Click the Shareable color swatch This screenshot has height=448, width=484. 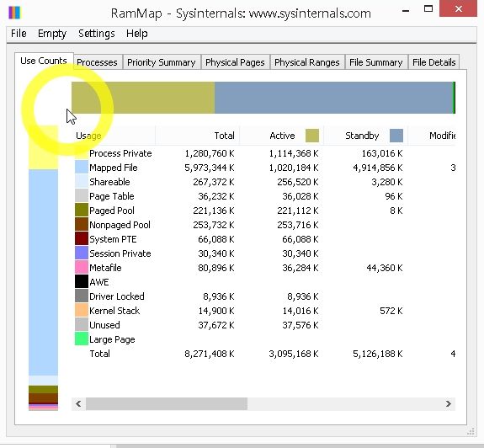pyautogui.click(x=82, y=181)
